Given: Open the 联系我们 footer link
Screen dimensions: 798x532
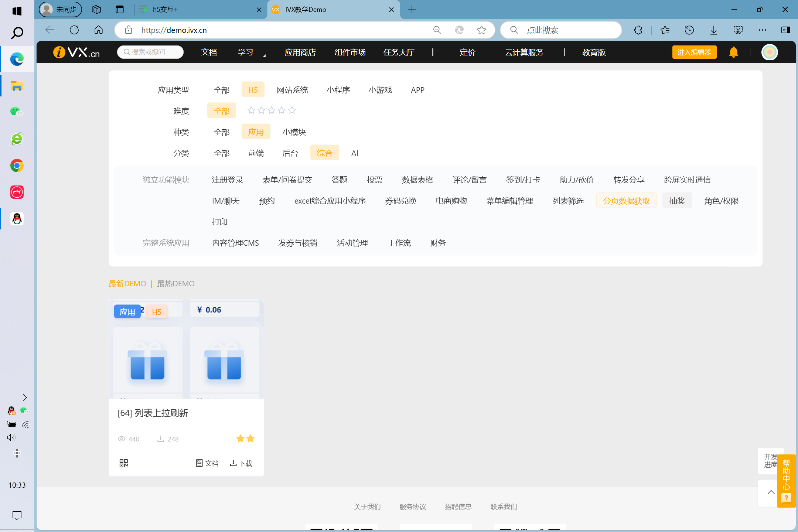Looking at the screenshot, I should (504, 507).
